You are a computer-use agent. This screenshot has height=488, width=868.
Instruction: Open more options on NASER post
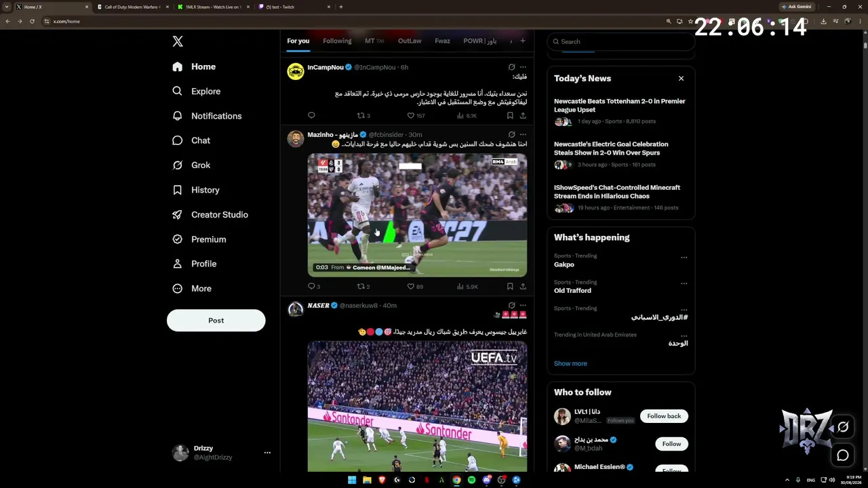coord(523,305)
